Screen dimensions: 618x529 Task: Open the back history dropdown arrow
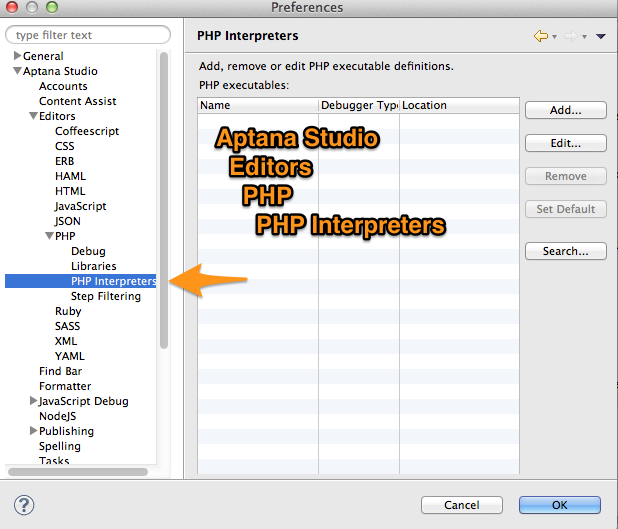554,37
